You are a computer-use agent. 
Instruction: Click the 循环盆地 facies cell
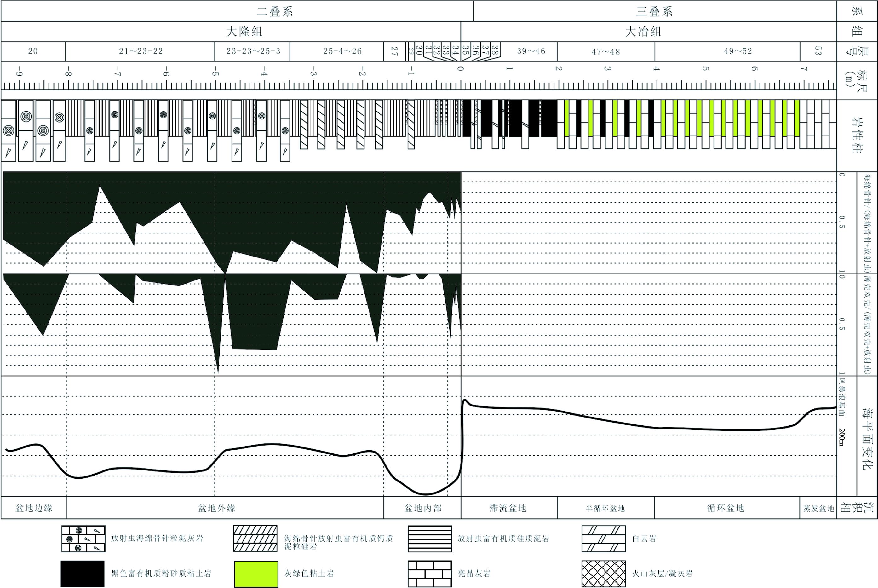[726, 508]
